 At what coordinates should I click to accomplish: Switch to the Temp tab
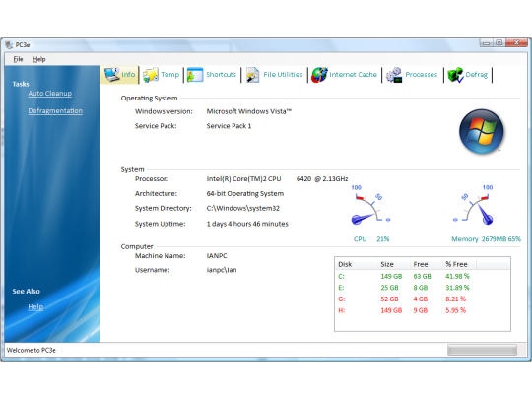(162, 75)
